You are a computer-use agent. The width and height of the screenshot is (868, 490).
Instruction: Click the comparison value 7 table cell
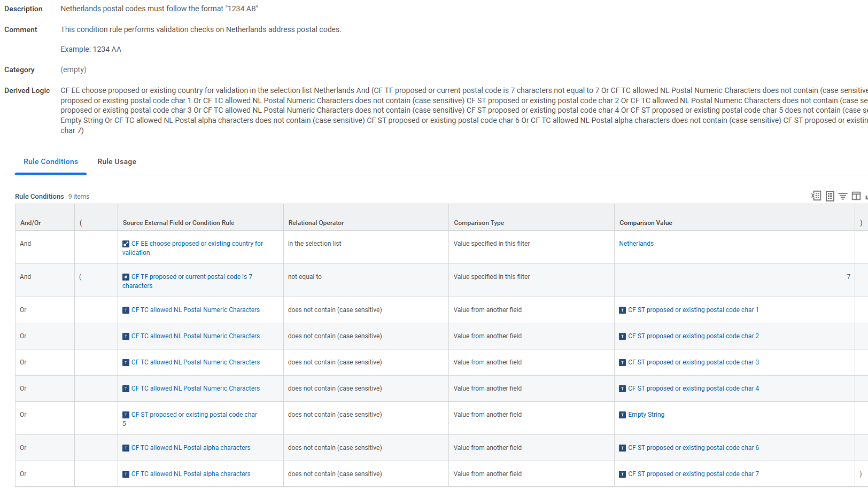tap(848, 276)
